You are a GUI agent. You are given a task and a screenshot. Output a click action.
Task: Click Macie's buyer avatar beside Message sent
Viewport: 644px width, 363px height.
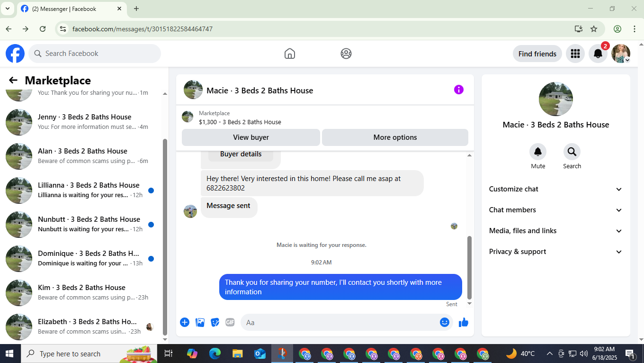[190, 211]
